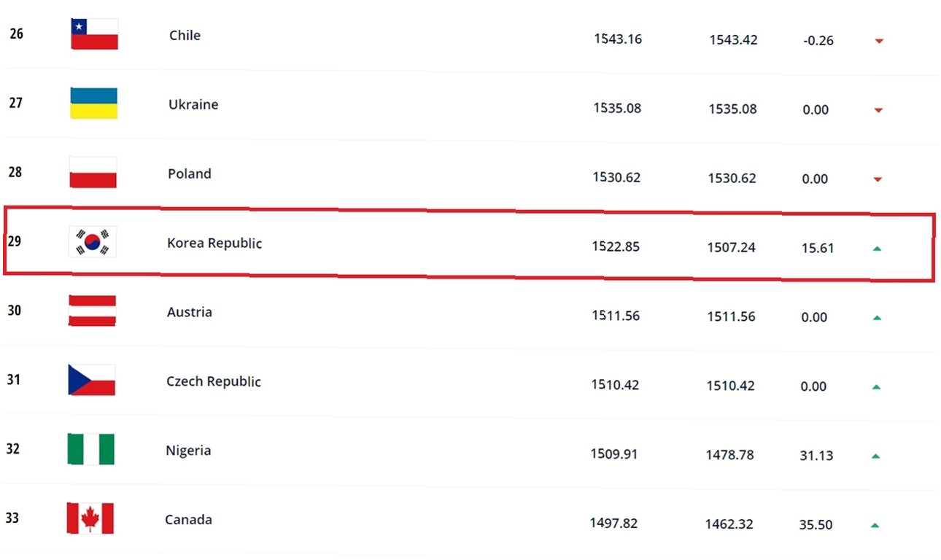Image resolution: width=941 pixels, height=560 pixels.
Task: Click the Austria flag icon
Action: tap(92, 311)
